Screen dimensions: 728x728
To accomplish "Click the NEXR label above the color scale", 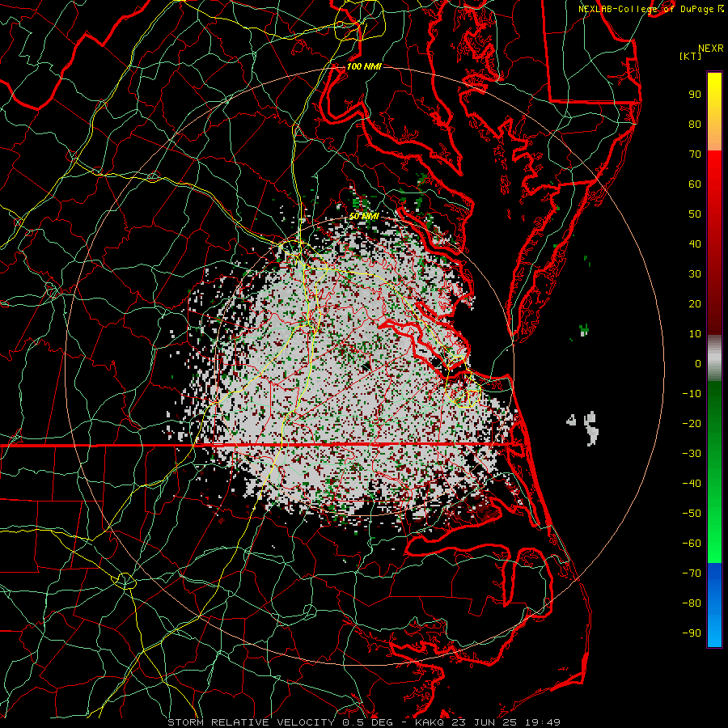I will tap(711, 49).
